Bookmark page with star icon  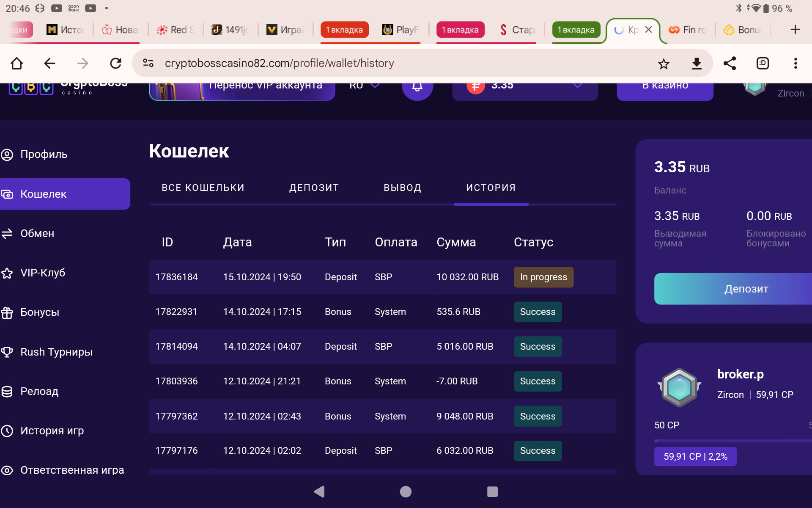[664, 63]
